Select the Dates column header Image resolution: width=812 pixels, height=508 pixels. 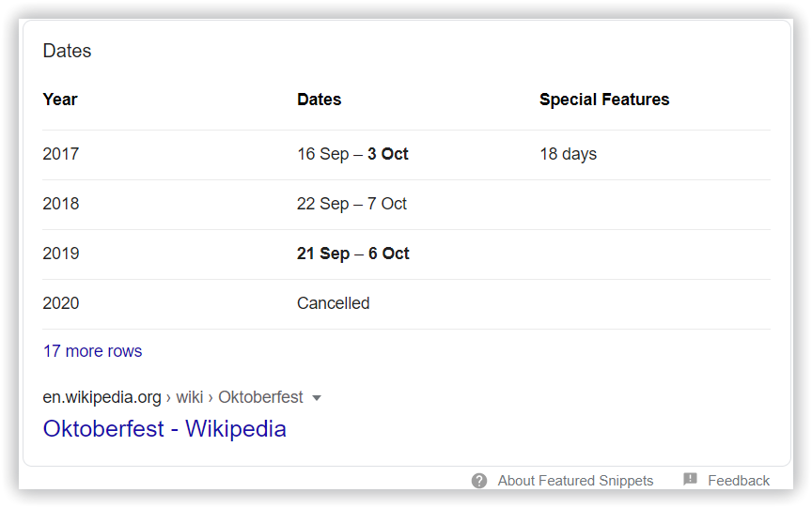[319, 100]
